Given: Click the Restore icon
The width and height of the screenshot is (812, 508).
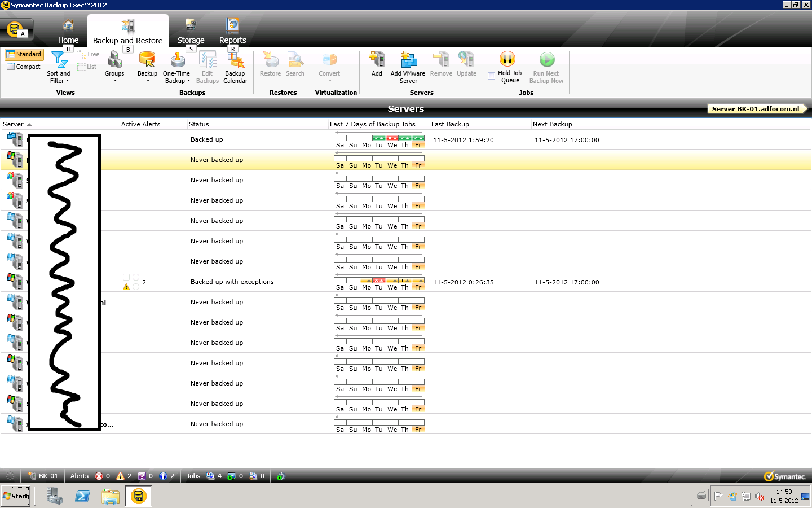Looking at the screenshot, I should click(x=270, y=64).
